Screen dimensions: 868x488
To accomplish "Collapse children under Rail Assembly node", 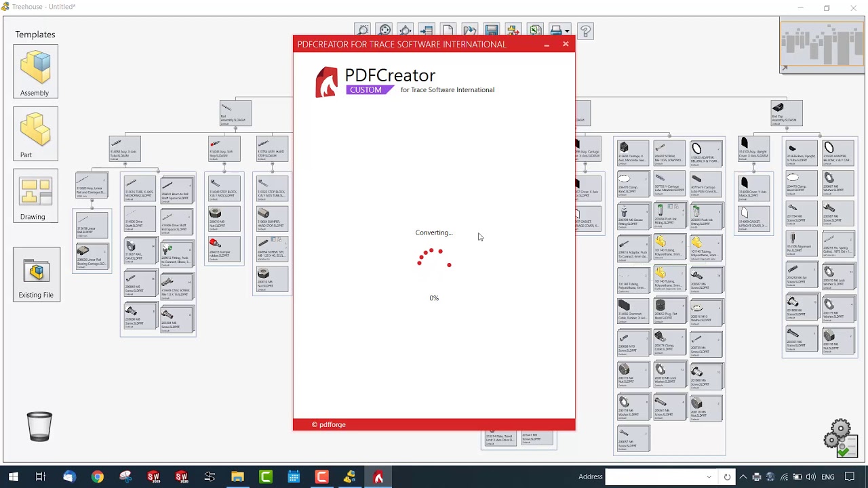I will (x=235, y=128).
